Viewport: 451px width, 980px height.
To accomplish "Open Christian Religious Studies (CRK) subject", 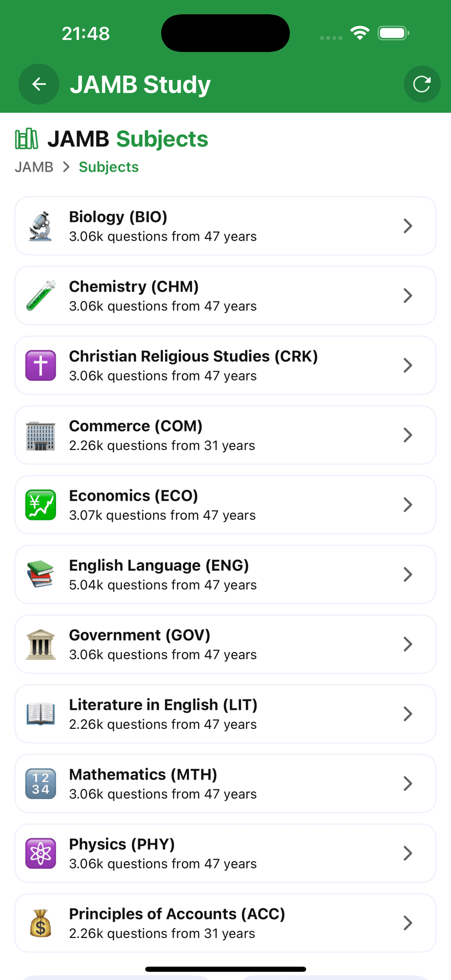I will coord(225,366).
